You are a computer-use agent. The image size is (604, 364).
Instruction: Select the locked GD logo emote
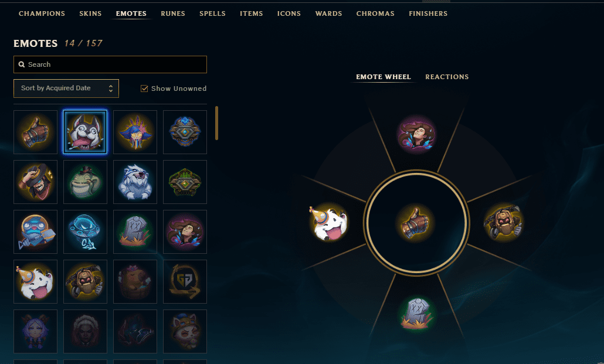(185, 281)
